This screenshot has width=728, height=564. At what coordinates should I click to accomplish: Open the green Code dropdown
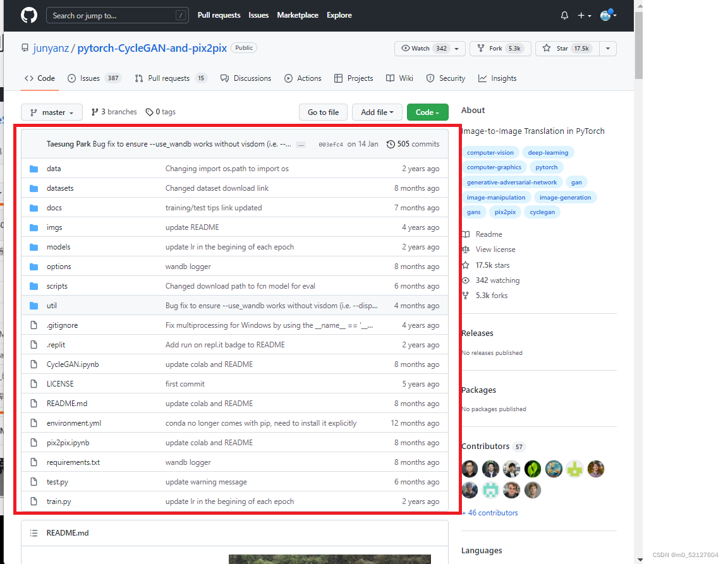(428, 112)
